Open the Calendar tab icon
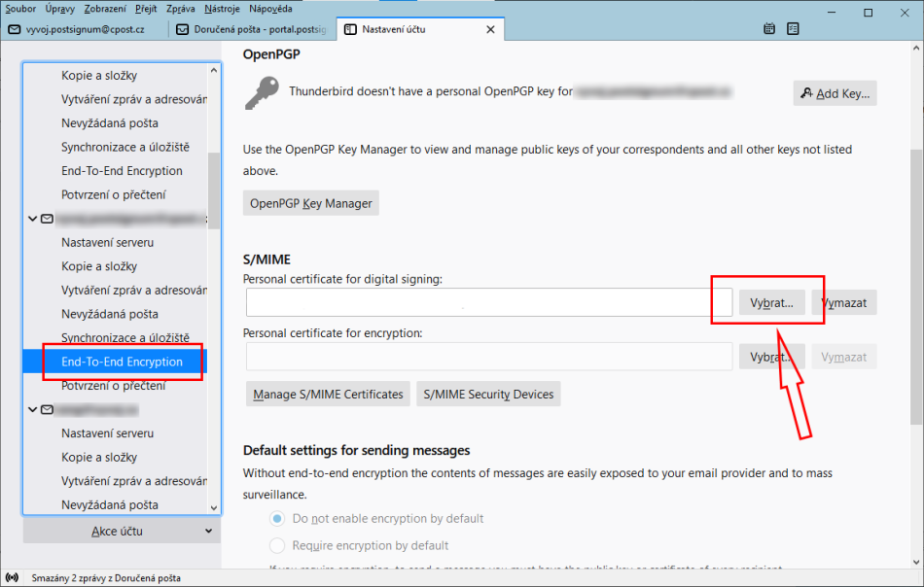924x587 pixels. tap(769, 29)
